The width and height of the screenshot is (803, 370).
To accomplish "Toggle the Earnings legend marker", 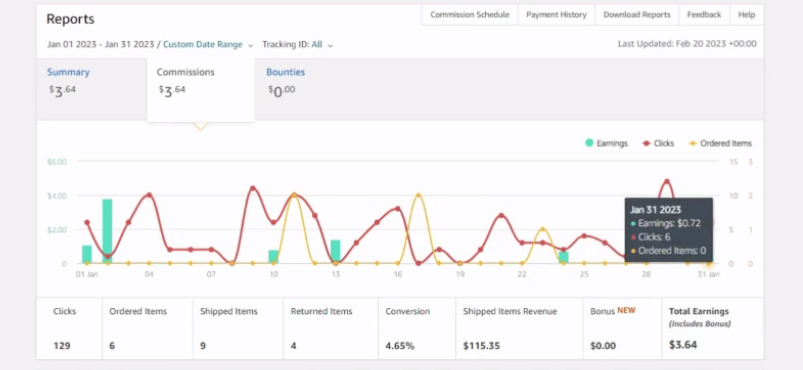I will click(589, 143).
